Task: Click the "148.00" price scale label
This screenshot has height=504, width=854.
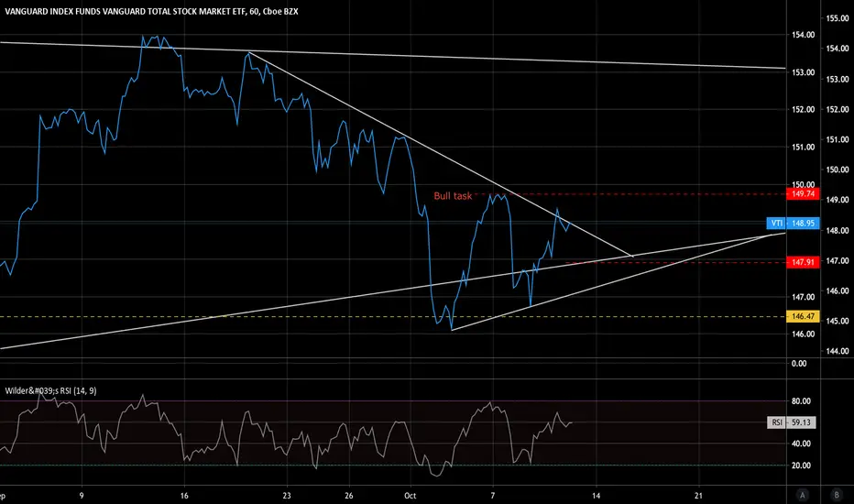Action: click(x=838, y=231)
